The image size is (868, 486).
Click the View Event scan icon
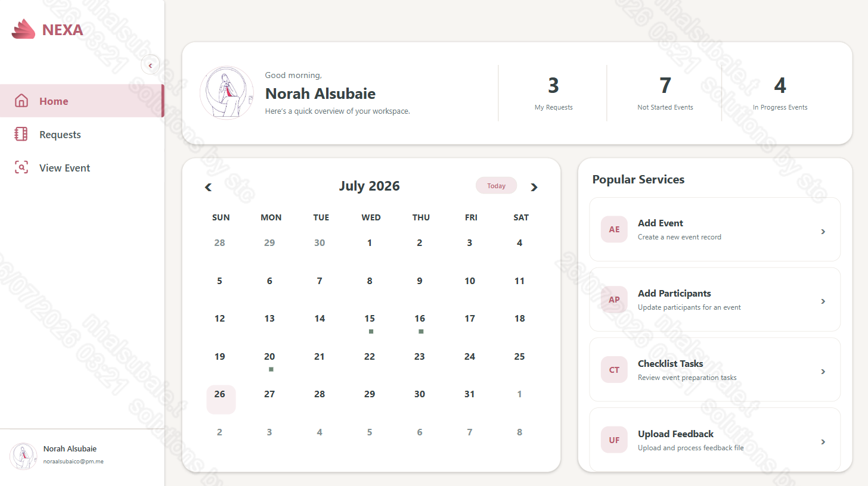point(21,167)
